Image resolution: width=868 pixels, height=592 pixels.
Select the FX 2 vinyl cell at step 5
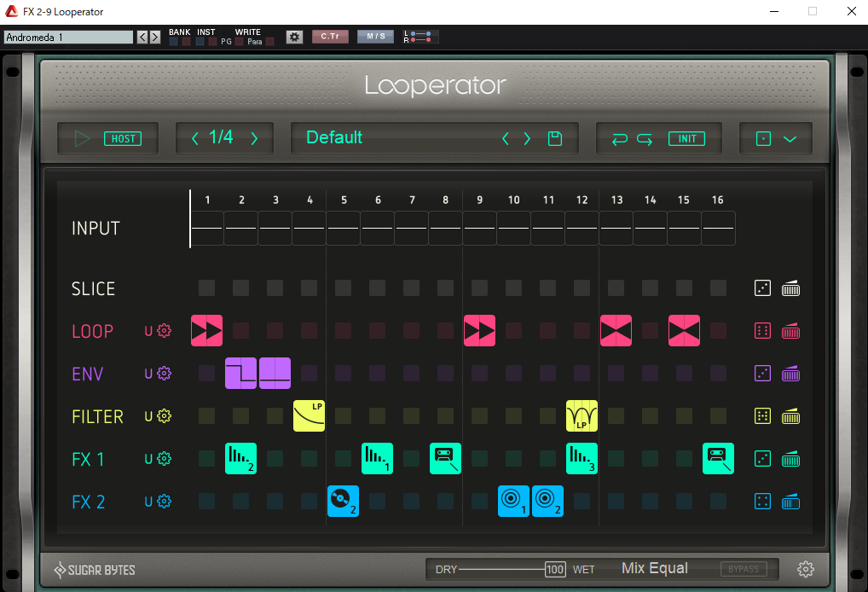(344, 502)
